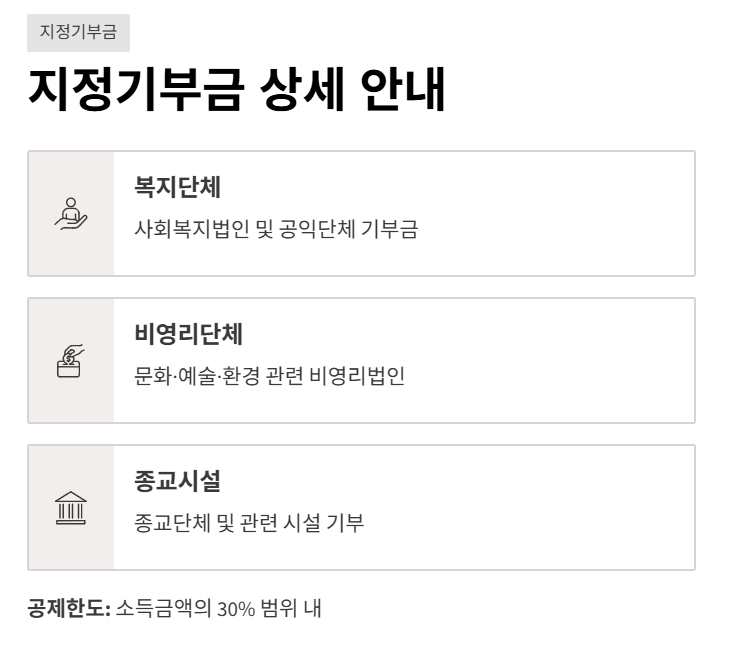Open the 종교시설 card title

[177, 481]
